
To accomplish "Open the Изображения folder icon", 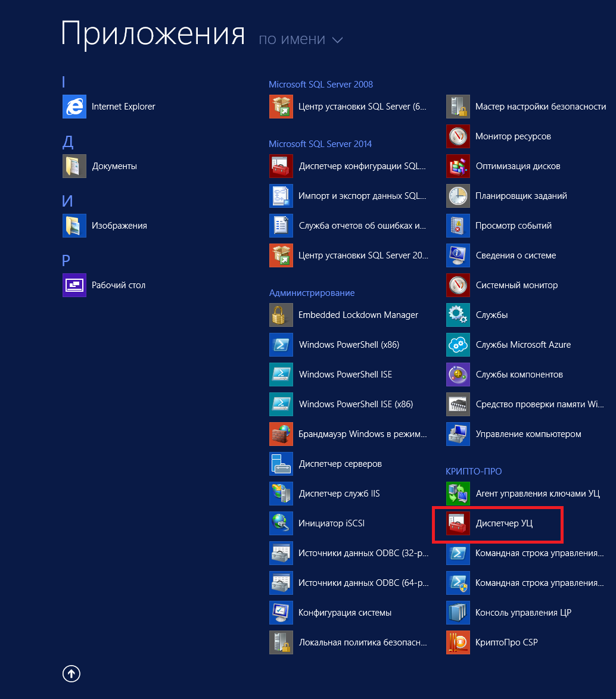I will click(74, 226).
